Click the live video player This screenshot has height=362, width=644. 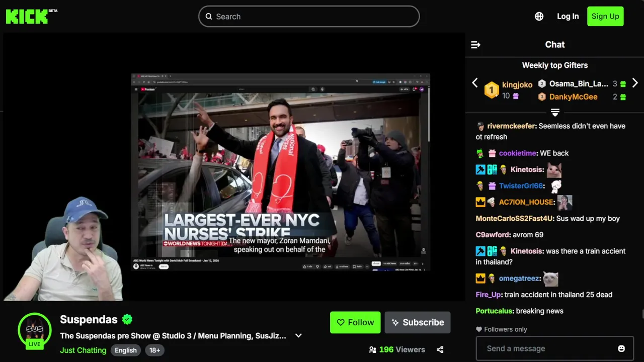click(234, 167)
